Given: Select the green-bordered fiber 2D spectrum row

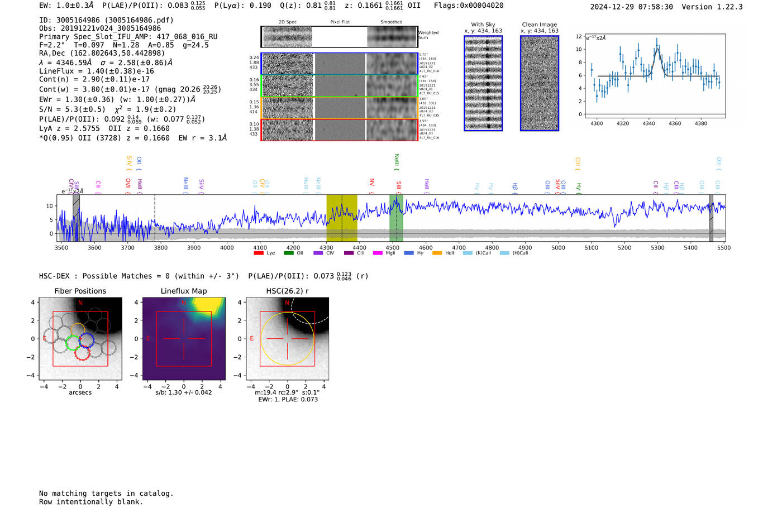Looking at the screenshot, I should 339,86.
